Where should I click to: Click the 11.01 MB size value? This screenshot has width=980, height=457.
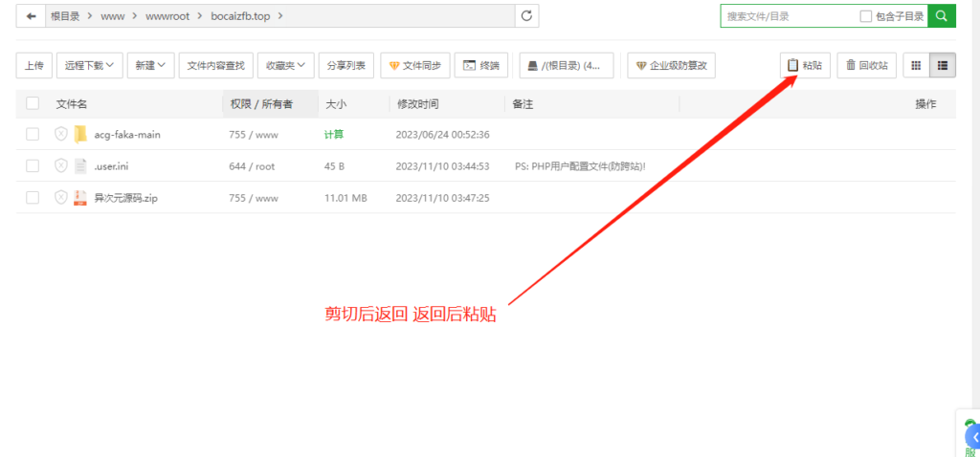(x=345, y=198)
